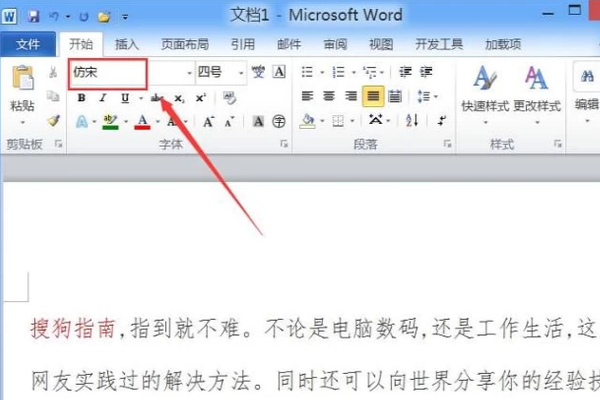
Task: Apply bulleted list
Action: (307, 72)
